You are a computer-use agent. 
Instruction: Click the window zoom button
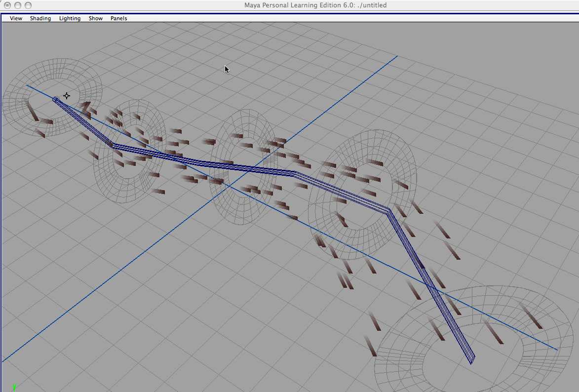[x=28, y=5]
